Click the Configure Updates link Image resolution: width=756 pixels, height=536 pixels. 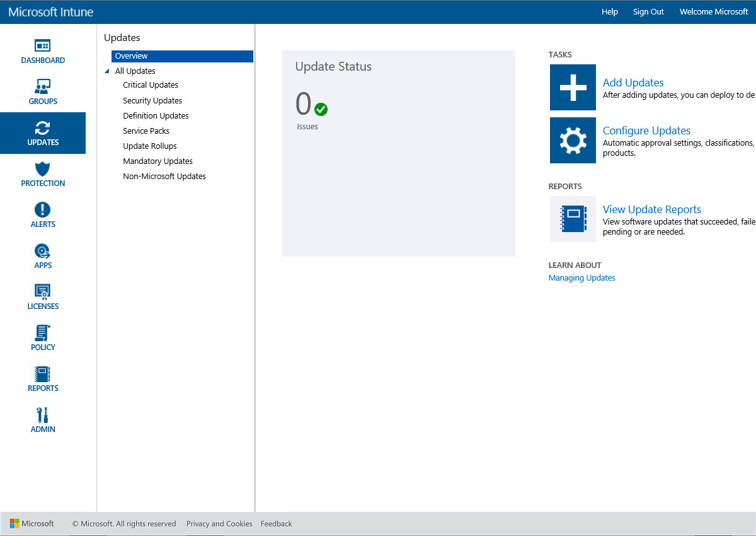point(646,131)
